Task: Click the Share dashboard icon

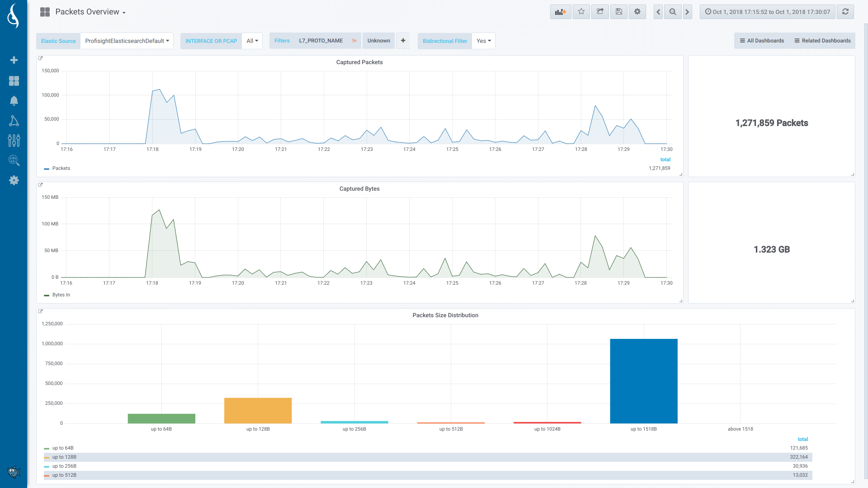Action: (600, 12)
